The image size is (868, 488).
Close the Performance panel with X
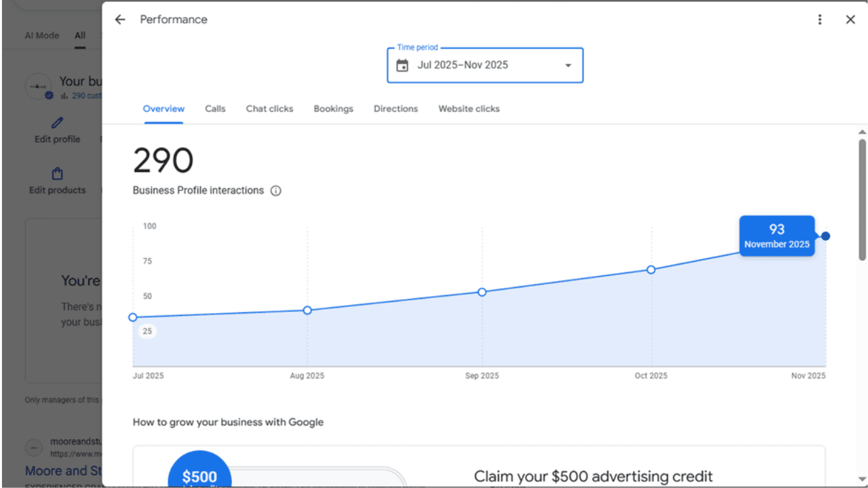coord(850,20)
